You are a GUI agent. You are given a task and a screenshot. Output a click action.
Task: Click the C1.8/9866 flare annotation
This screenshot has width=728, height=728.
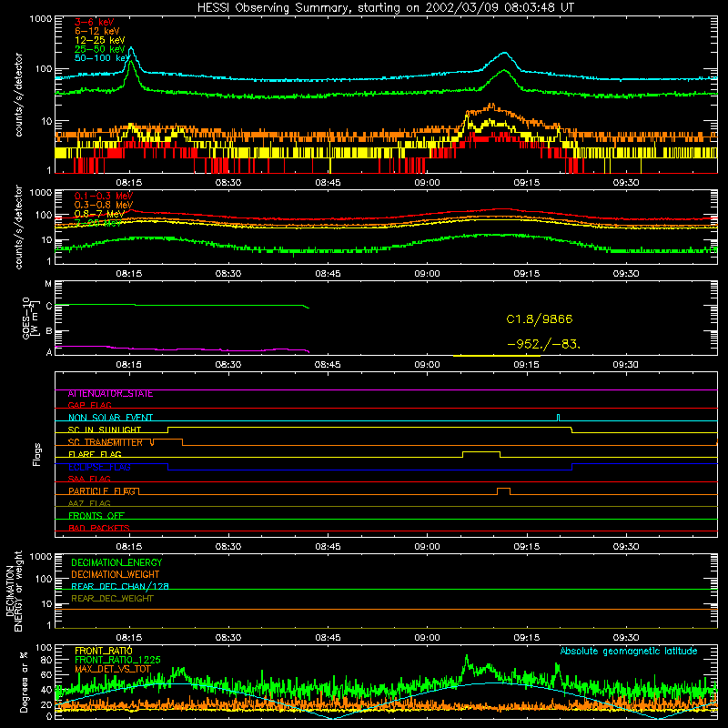point(539,319)
